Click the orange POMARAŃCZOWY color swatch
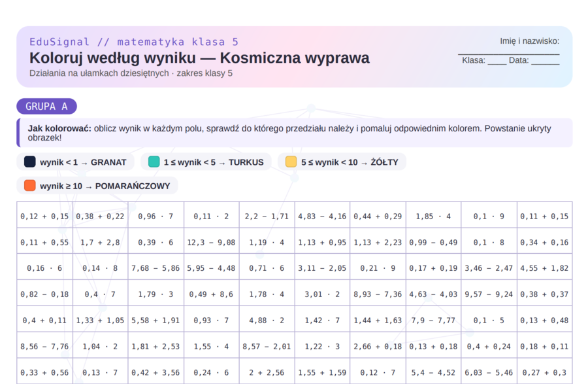Image resolution: width=588 pixels, height=384 pixels. pyautogui.click(x=29, y=185)
